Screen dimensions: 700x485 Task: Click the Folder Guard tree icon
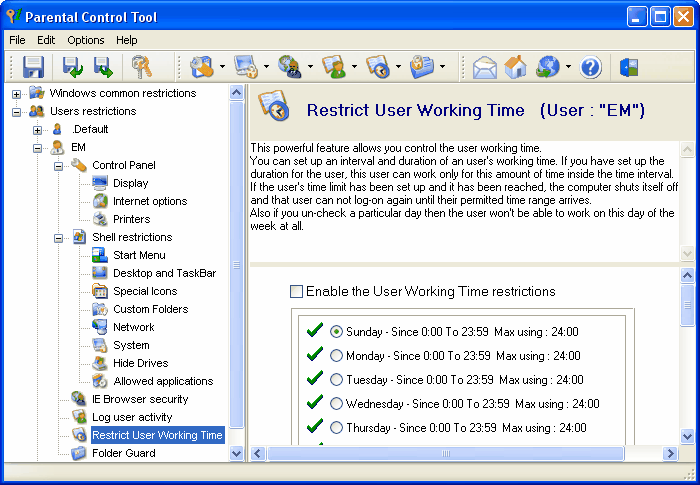coord(79,453)
